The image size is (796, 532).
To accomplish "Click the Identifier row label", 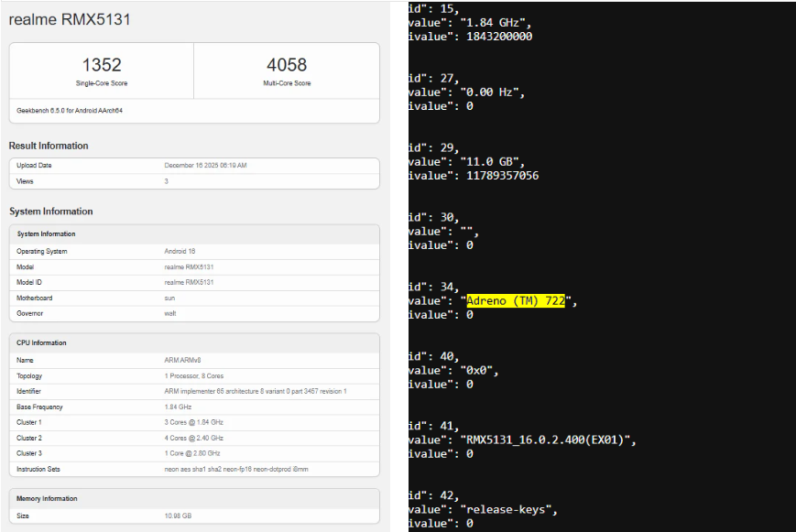I will pyautogui.click(x=28, y=391).
